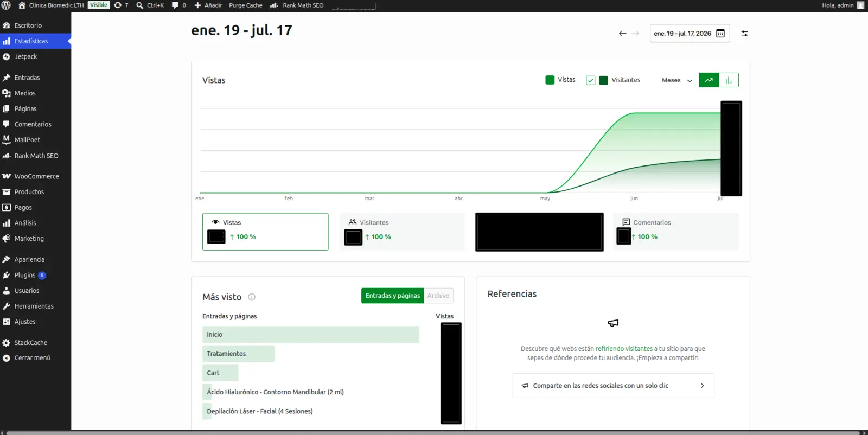Select the Visitantes stat card
The image size is (868, 435).
tap(402, 232)
